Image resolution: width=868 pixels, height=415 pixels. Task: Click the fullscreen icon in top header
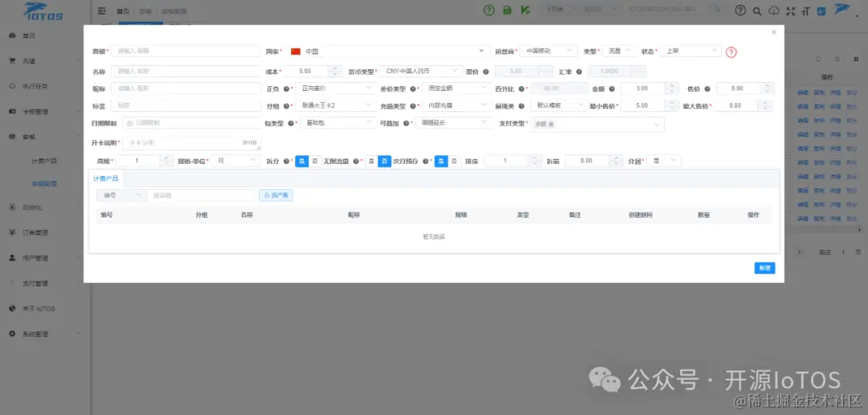pyautogui.click(x=790, y=10)
